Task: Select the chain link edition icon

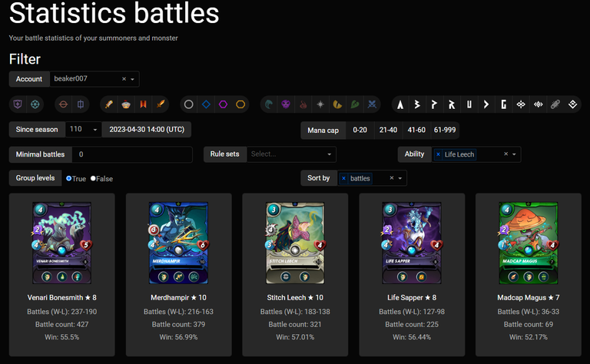Action: (555, 104)
